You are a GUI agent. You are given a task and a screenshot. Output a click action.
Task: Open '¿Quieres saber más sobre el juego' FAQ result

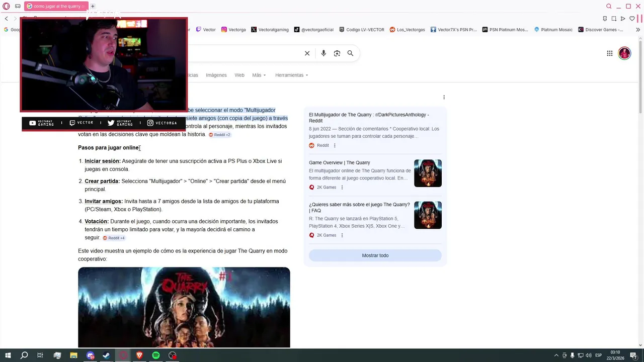[x=359, y=207]
